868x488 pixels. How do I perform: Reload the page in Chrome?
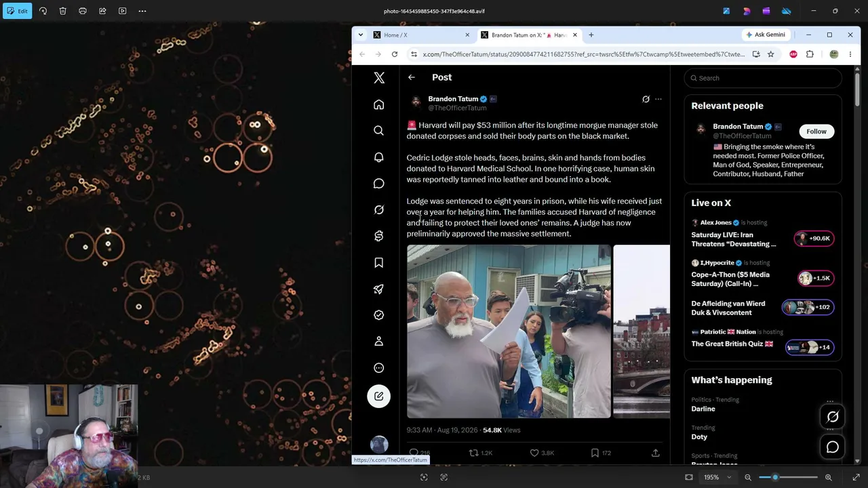395,54
